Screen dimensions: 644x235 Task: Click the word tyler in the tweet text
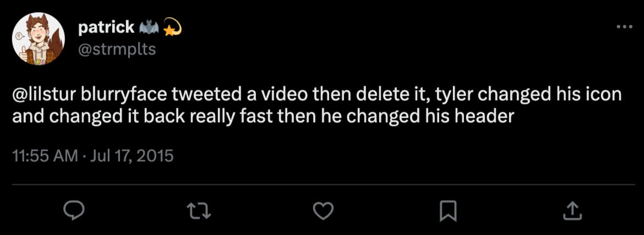click(x=454, y=95)
